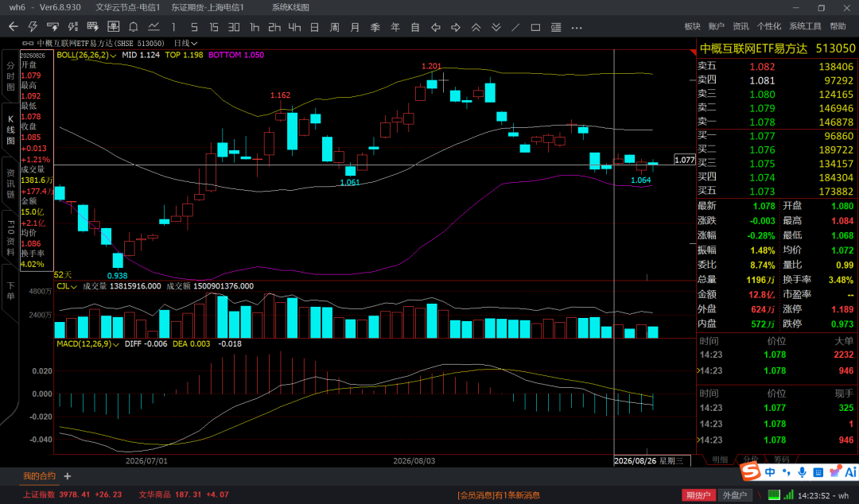Switch to trend line chart icon
859x504 pixels.
coord(154,27)
